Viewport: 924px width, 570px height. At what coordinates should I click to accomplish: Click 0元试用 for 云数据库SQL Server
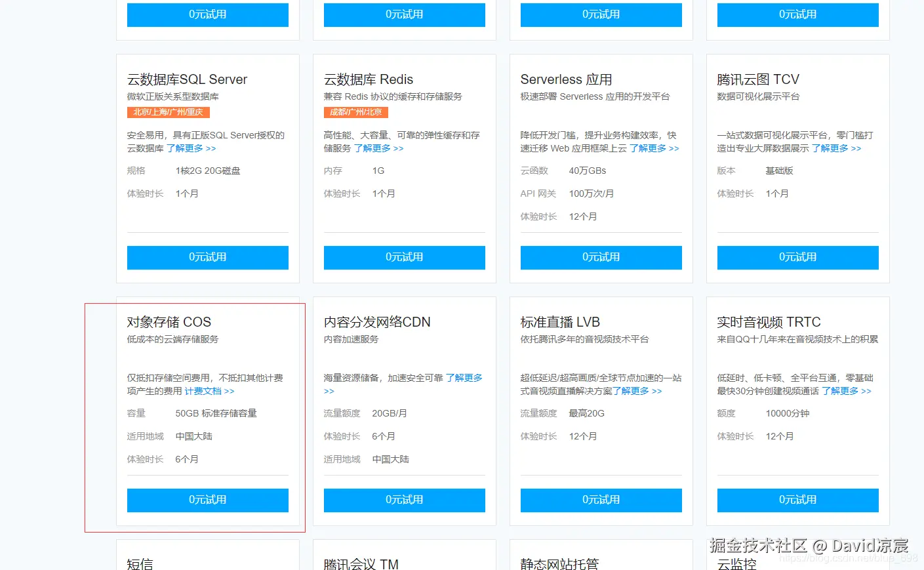(207, 257)
